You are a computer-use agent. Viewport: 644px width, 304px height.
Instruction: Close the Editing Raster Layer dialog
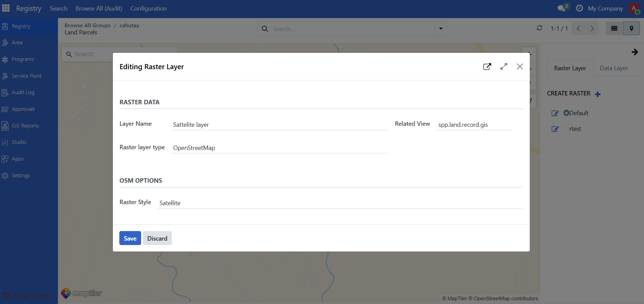coord(520,66)
